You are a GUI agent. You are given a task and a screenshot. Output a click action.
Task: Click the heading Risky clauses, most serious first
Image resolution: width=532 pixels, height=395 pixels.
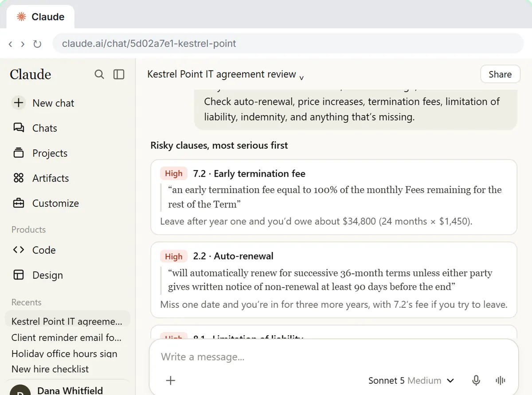coord(219,145)
